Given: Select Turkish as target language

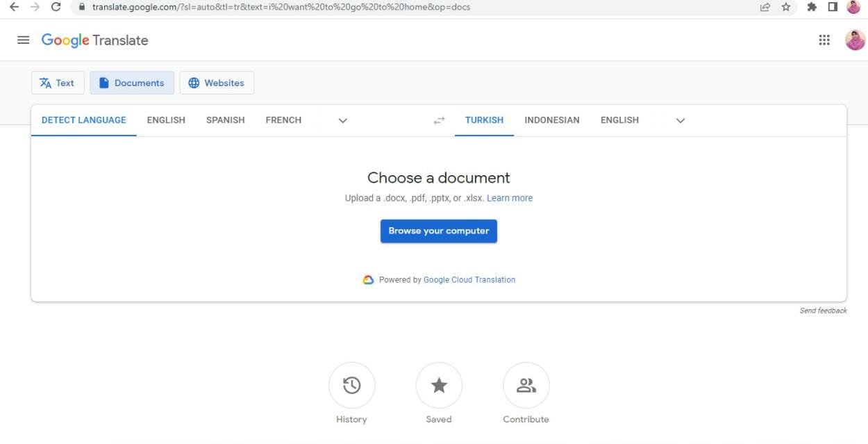Looking at the screenshot, I should pyautogui.click(x=485, y=120).
